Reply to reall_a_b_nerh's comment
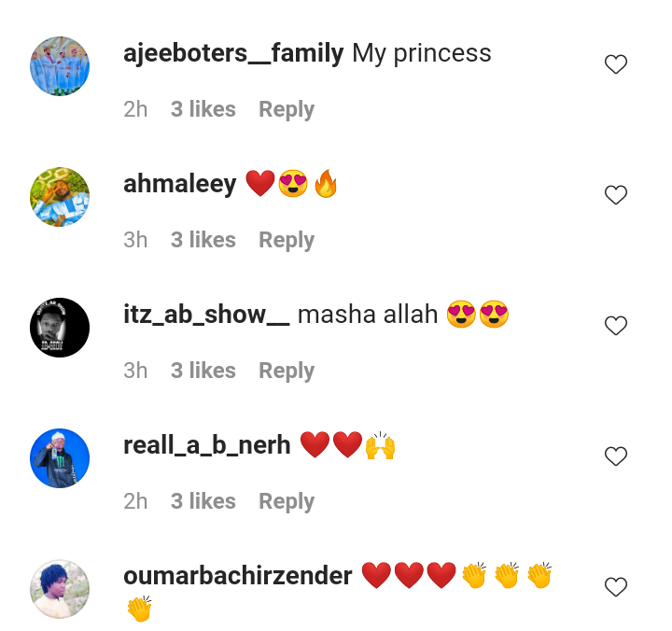672x631 pixels. 287,501
